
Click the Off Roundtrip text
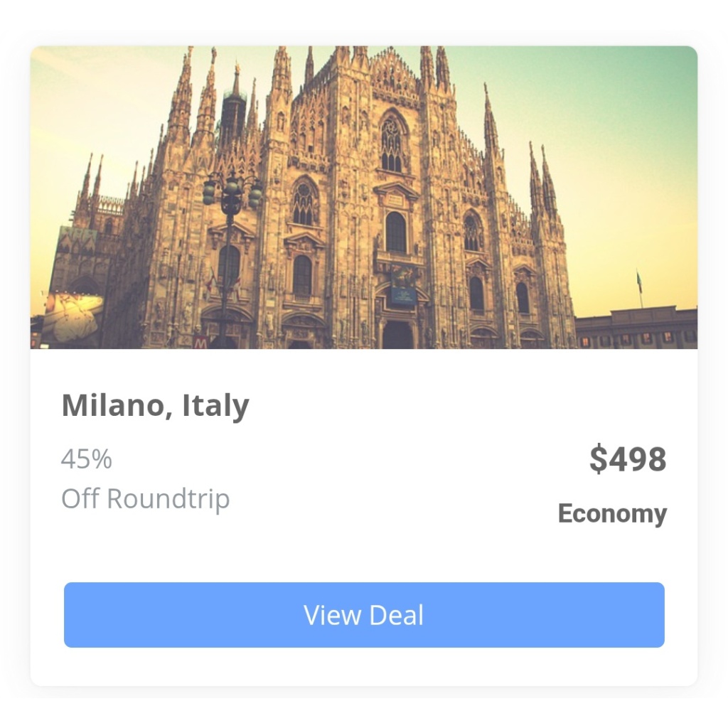(145, 499)
